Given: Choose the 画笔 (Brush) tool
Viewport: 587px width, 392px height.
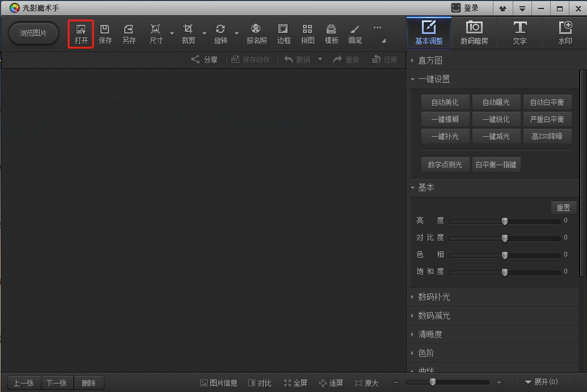Looking at the screenshot, I should click(355, 34).
